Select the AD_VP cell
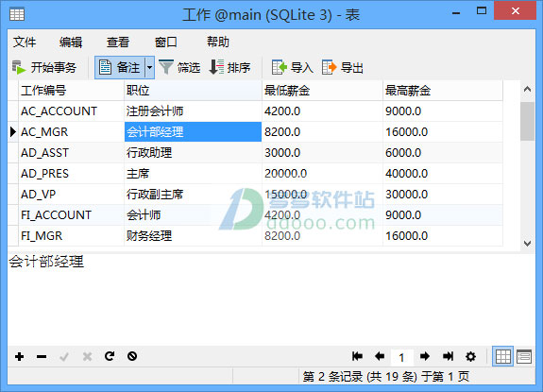Viewport: 543px width, 392px height. (x=72, y=195)
